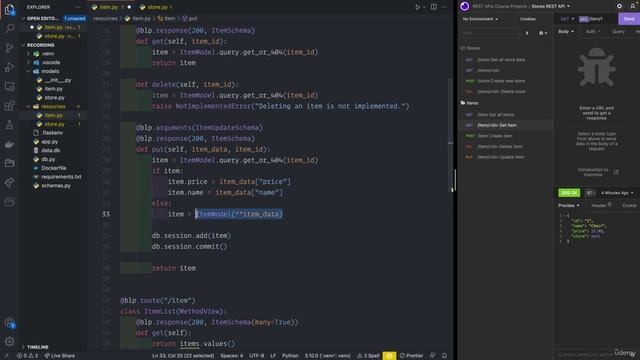Open the Remote Explorer view
This screenshot has width=640, height=360.
pos(9,86)
